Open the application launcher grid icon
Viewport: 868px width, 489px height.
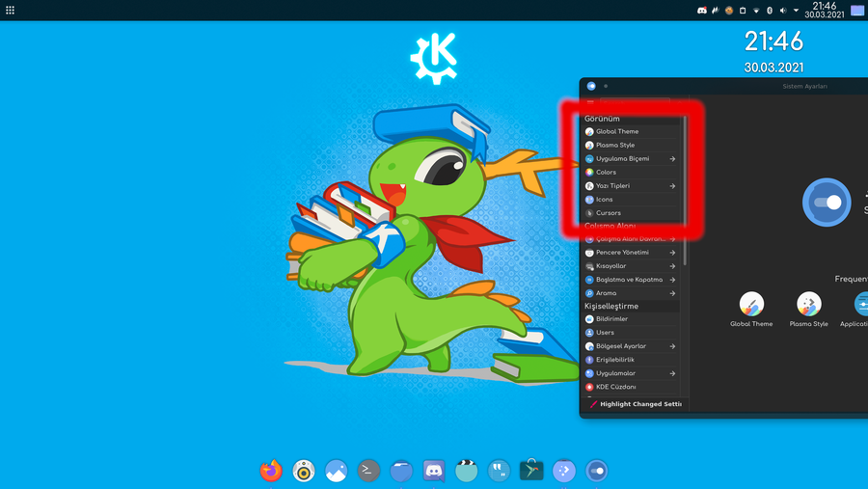click(x=10, y=11)
